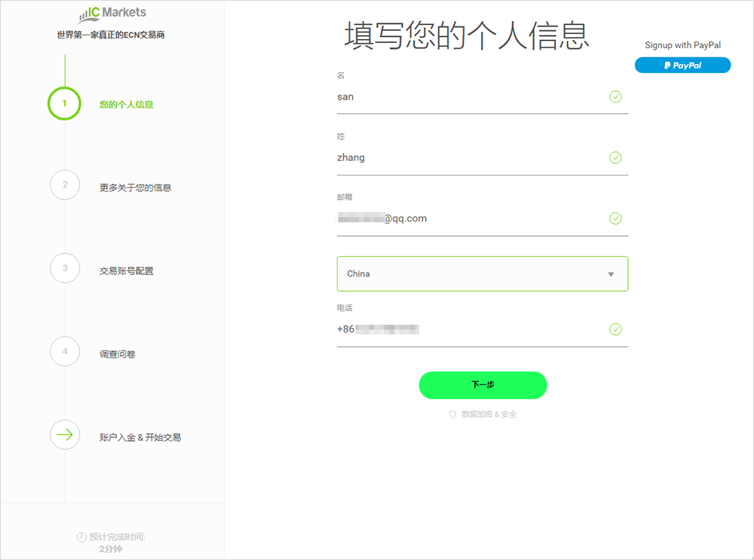Click validation checkmark in 姓 field
Viewport: 754px width, 560px height.
coord(615,158)
